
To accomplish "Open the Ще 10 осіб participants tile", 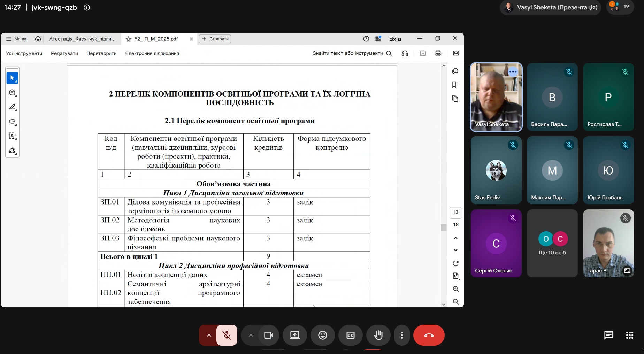I will pos(552,243).
